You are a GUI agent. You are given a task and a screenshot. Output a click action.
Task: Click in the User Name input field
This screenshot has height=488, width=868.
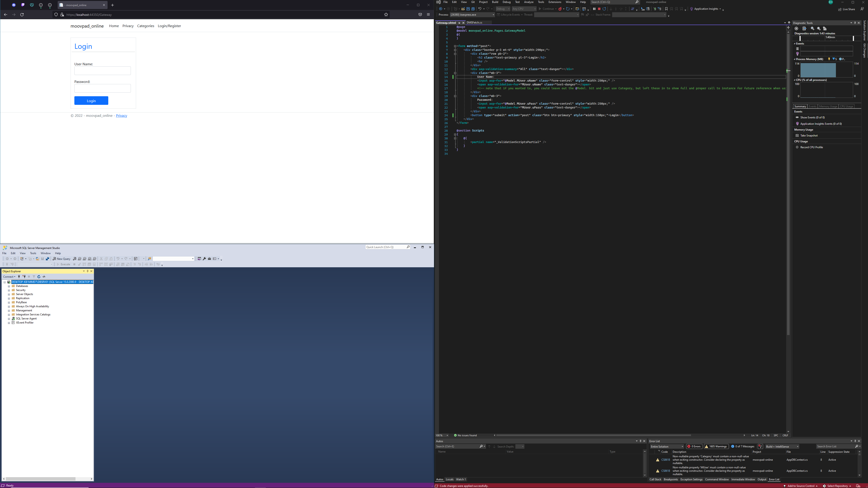pyautogui.click(x=102, y=71)
